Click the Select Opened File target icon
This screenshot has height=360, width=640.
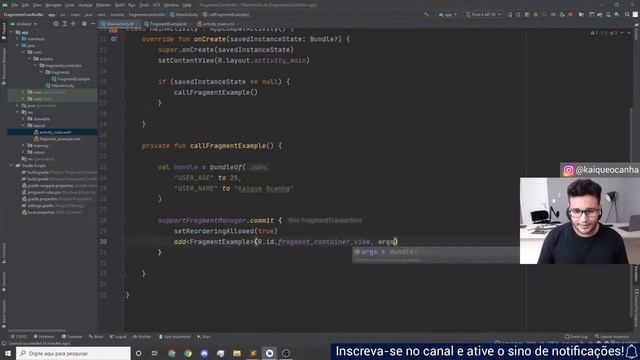point(56,24)
